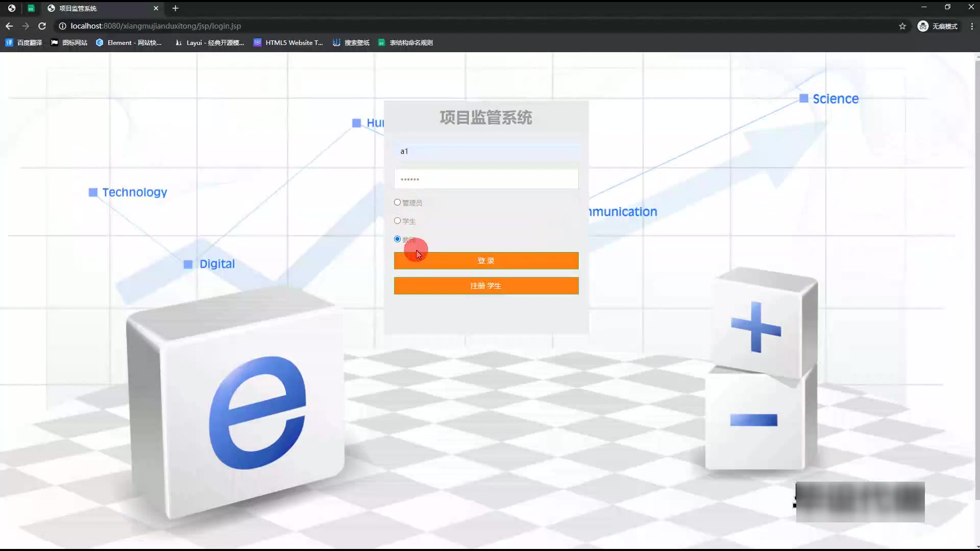This screenshot has height=551, width=980.
Task: Open the incognito 无痕模式 profile indicator
Action: [938, 26]
